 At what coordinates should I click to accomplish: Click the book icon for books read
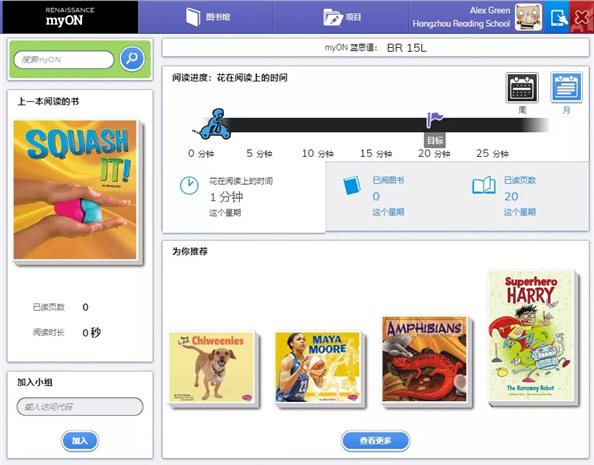pyautogui.click(x=352, y=185)
